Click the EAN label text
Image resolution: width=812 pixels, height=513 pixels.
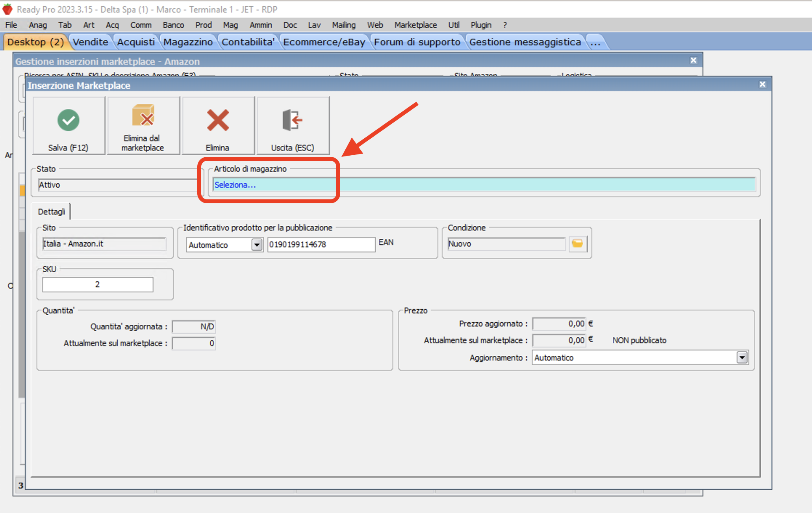coord(386,242)
